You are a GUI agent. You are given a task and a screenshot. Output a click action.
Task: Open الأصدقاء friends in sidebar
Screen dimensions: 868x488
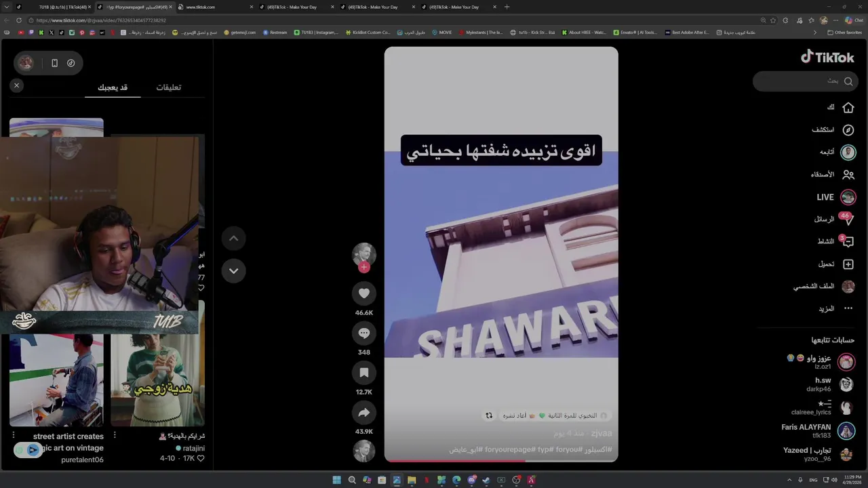pyautogui.click(x=832, y=175)
